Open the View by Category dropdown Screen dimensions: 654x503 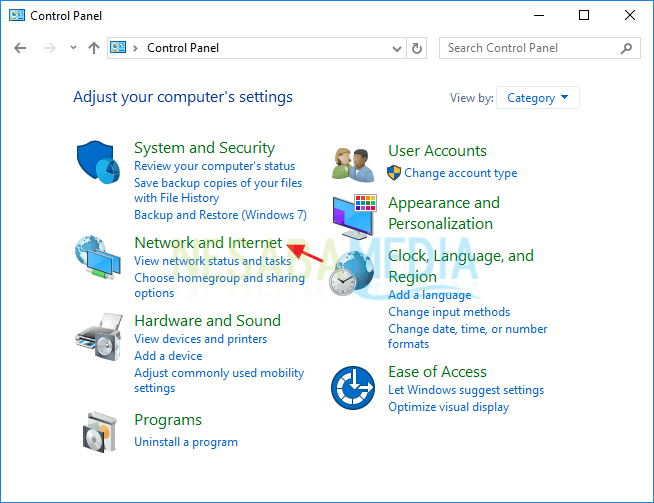pyautogui.click(x=538, y=98)
